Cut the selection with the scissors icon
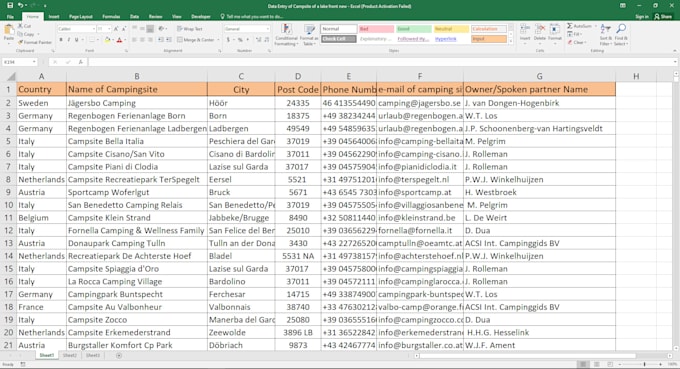Viewport: 680px width, 369px height. pos(25,26)
